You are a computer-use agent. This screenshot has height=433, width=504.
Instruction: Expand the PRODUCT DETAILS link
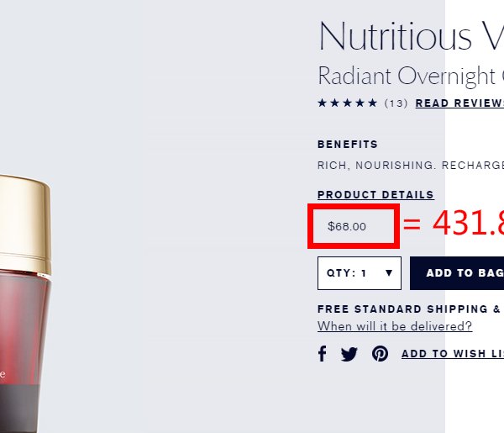tap(375, 194)
